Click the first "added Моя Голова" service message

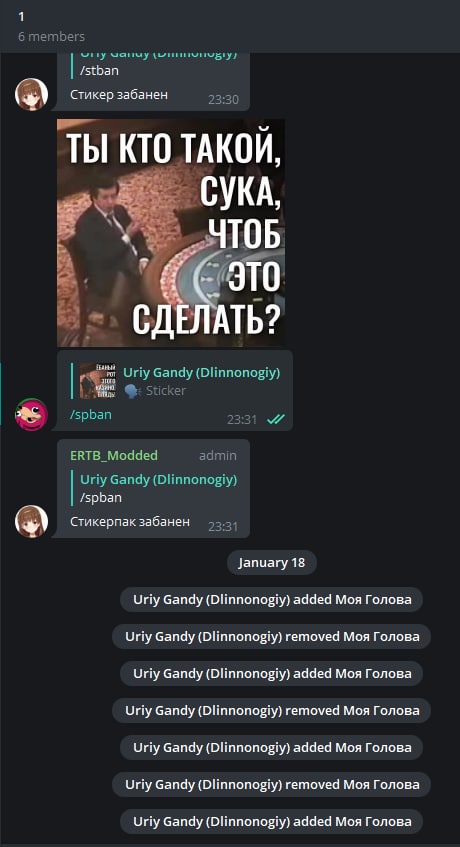[272, 600]
